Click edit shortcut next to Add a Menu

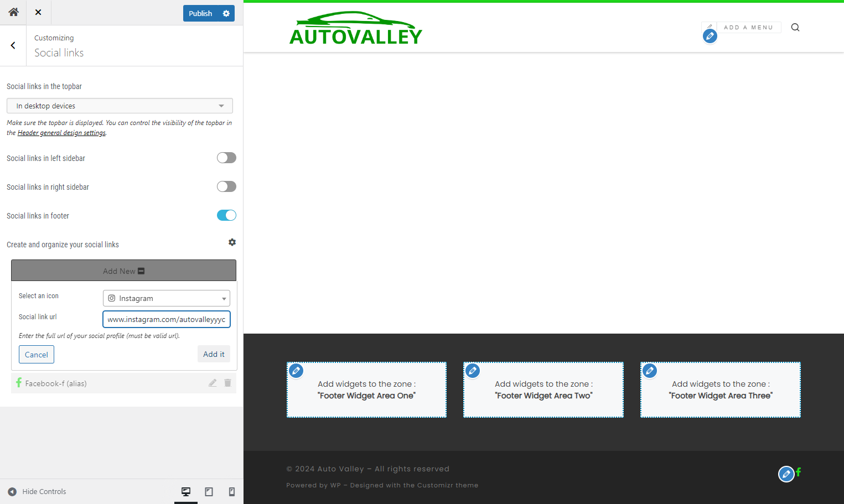pyautogui.click(x=710, y=36)
